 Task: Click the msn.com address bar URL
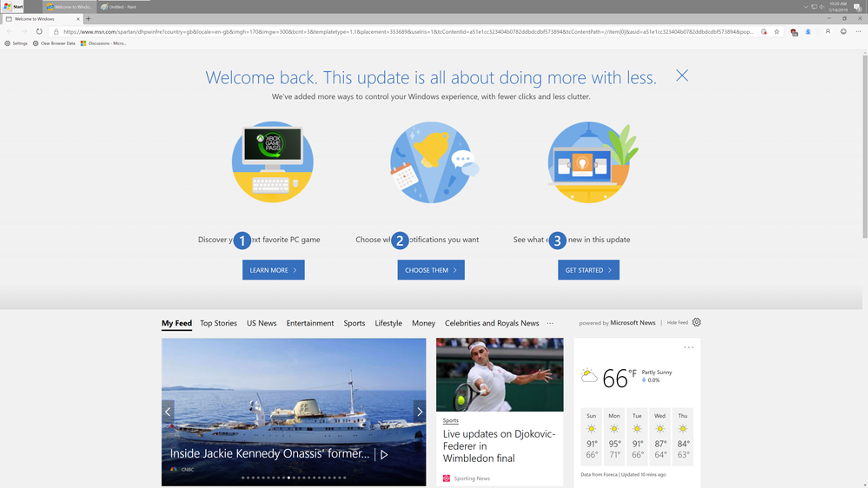click(408, 31)
